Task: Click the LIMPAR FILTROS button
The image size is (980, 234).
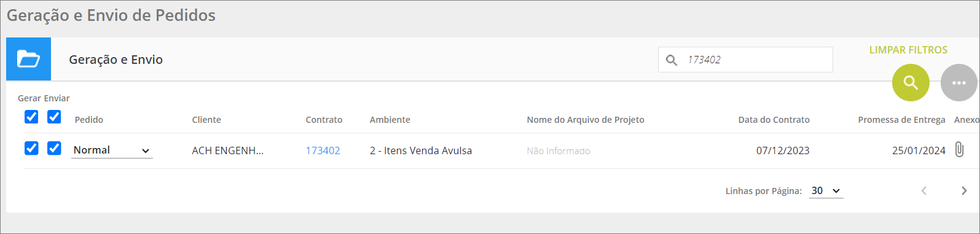Action: coord(908,50)
